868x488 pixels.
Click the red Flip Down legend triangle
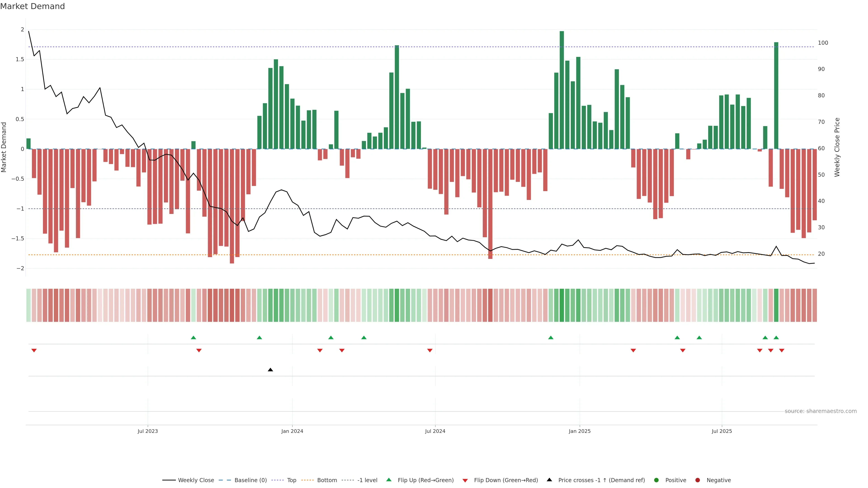[465, 481]
